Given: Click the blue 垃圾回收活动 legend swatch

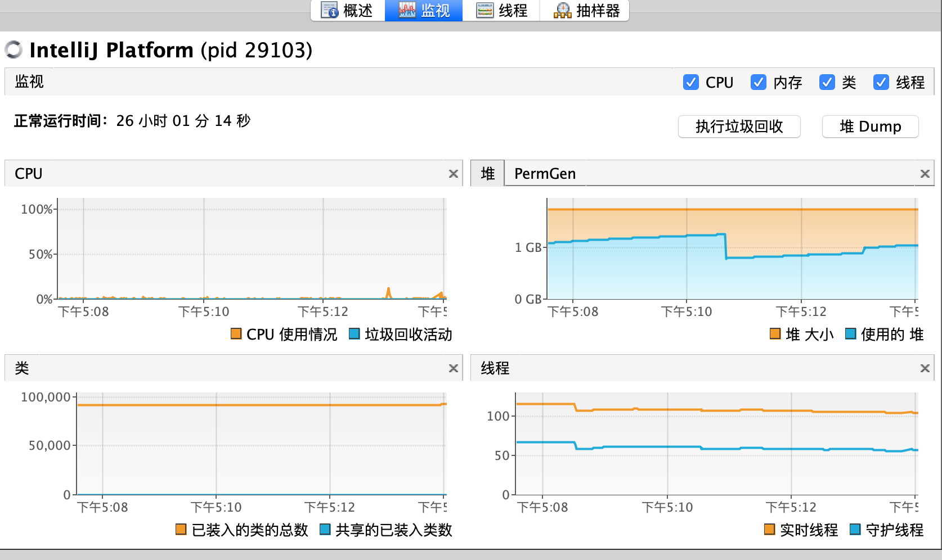Looking at the screenshot, I should (355, 334).
